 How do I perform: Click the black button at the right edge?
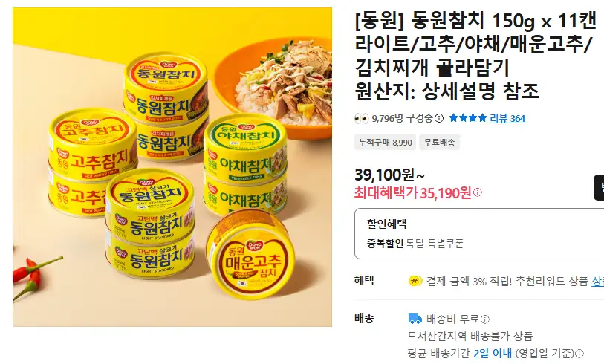click(x=599, y=188)
